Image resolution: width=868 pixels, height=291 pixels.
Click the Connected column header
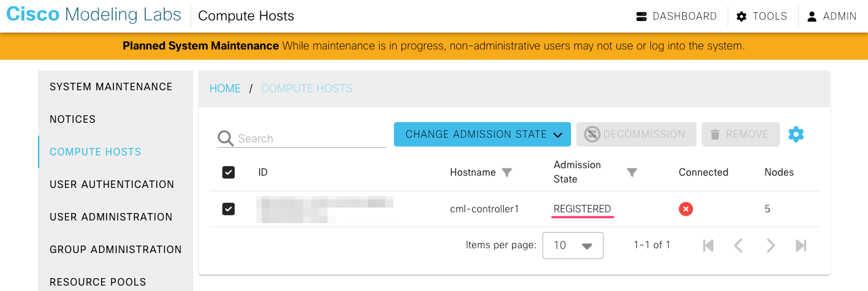point(703,172)
